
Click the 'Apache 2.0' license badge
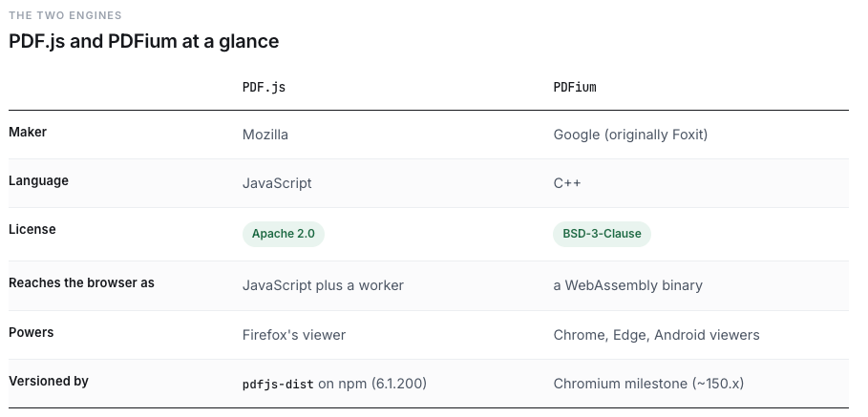pos(284,234)
